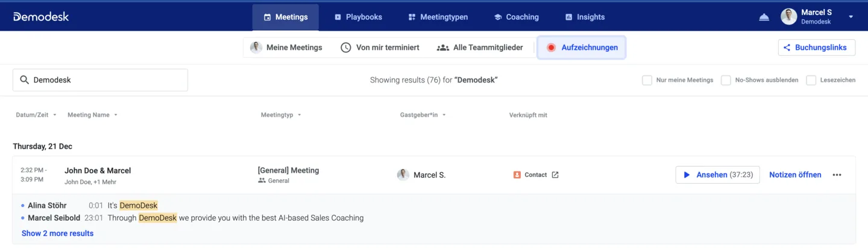Focus the Demodesk search field
This screenshot has height=251, width=868.
click(100, 79)
